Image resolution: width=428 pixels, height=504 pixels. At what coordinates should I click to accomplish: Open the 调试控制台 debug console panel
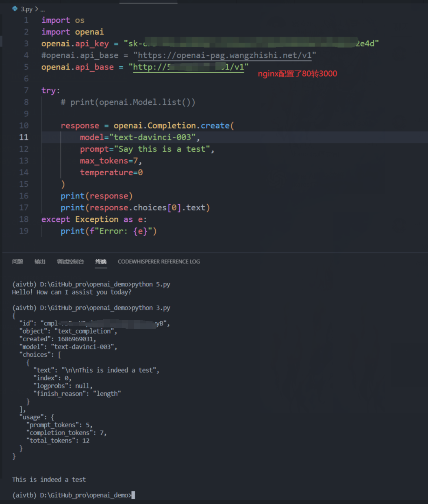click(x=70, y=262)
